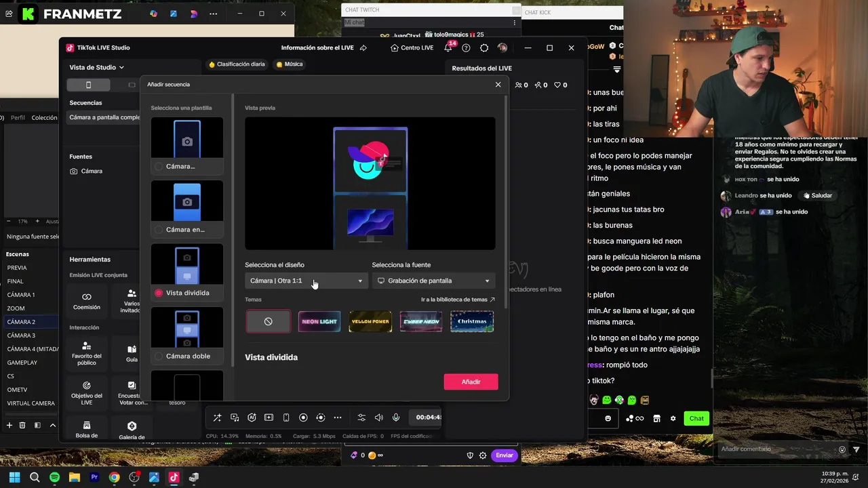This screenshot has height=488, width=868.
Task: Add a new scene with plus icon
Action: 9,425
